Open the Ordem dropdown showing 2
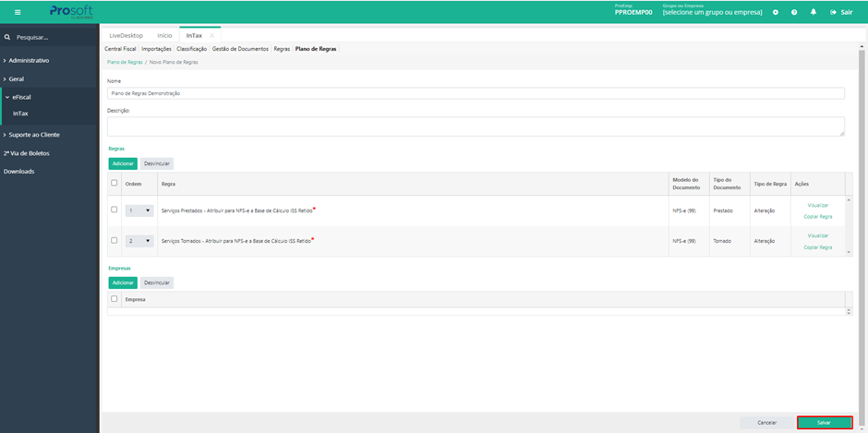The width and height of the screenshot is (868, 433). coord(139,241)
